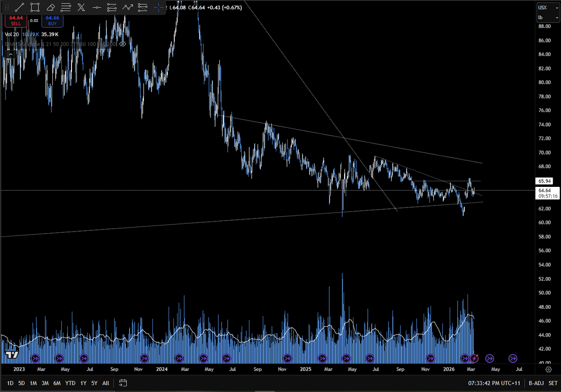The image size is (561, 392).
Task: Click the 2025 label on time axis
Action: pos(305,369)
